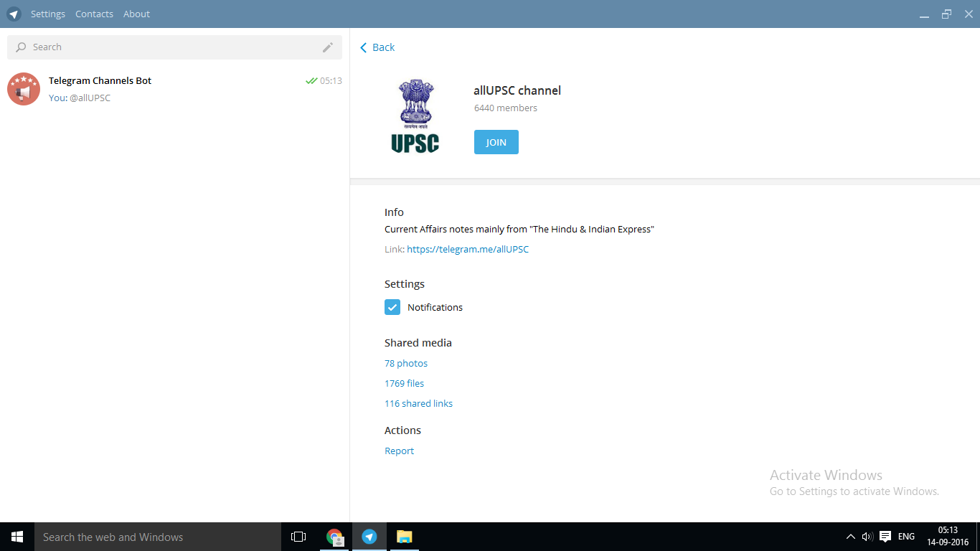The image size is (980, 551).
Task: Select the allUPSC channel title text
Action: 517,90
